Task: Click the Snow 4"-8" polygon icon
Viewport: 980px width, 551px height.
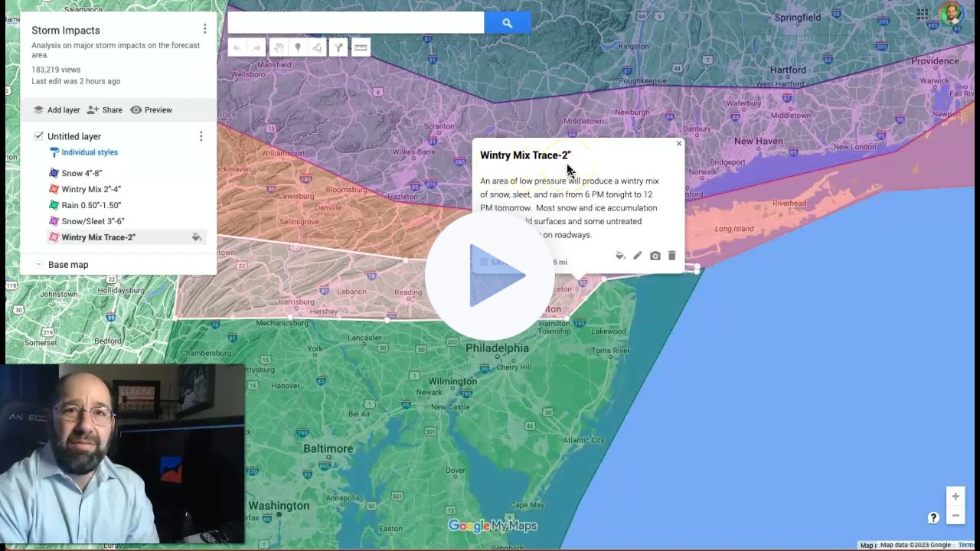Action: click(x=54, y=173)
